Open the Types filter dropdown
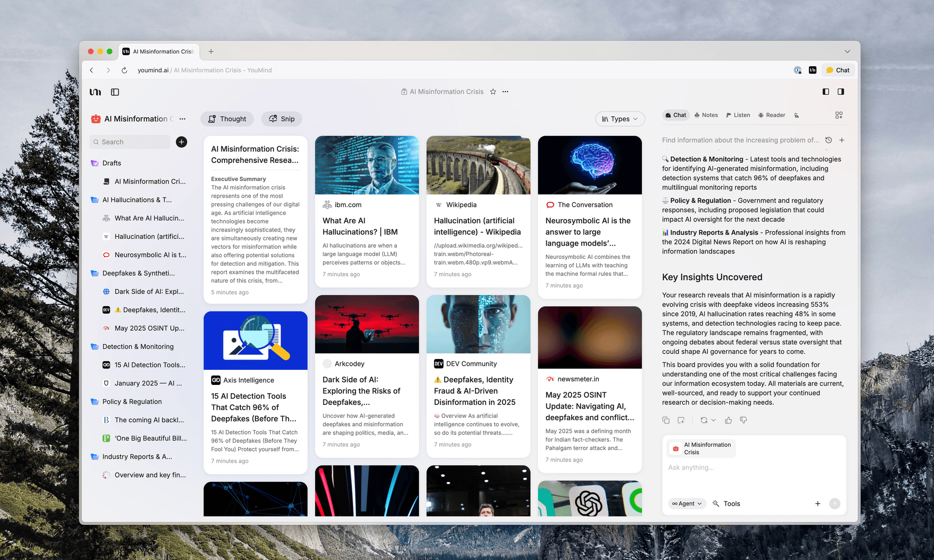The width and height of the screenshot is (934, 560). [620, 119]
